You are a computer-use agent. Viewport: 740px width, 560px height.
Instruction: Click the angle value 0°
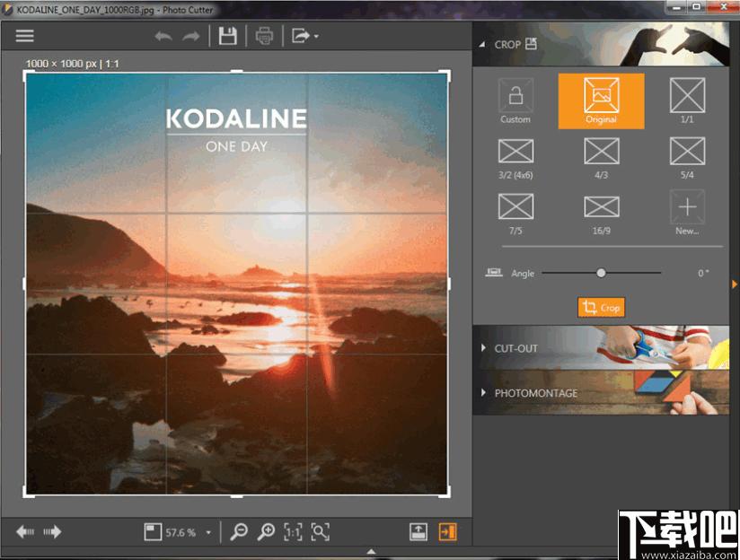pyautogui.click(x=703, y=273)
